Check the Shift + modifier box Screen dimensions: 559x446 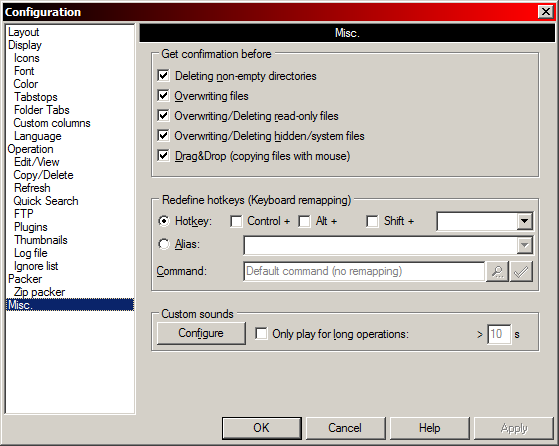372,221
